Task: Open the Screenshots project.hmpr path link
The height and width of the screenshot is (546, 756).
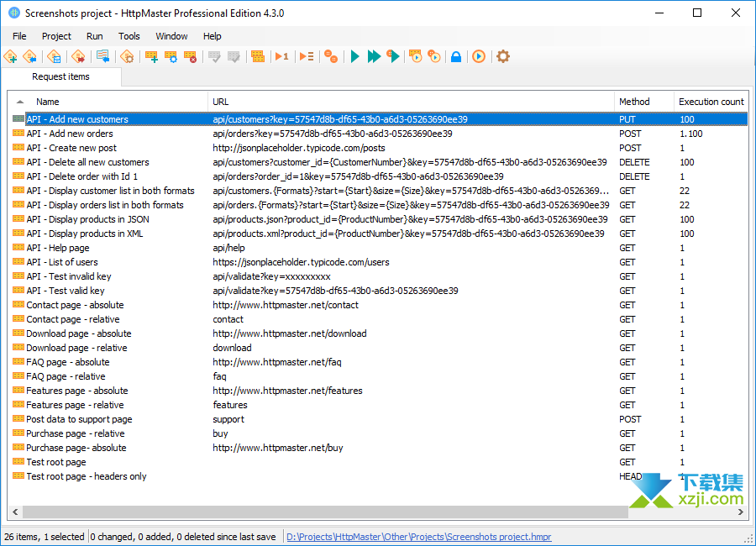Action: point(419,537)
